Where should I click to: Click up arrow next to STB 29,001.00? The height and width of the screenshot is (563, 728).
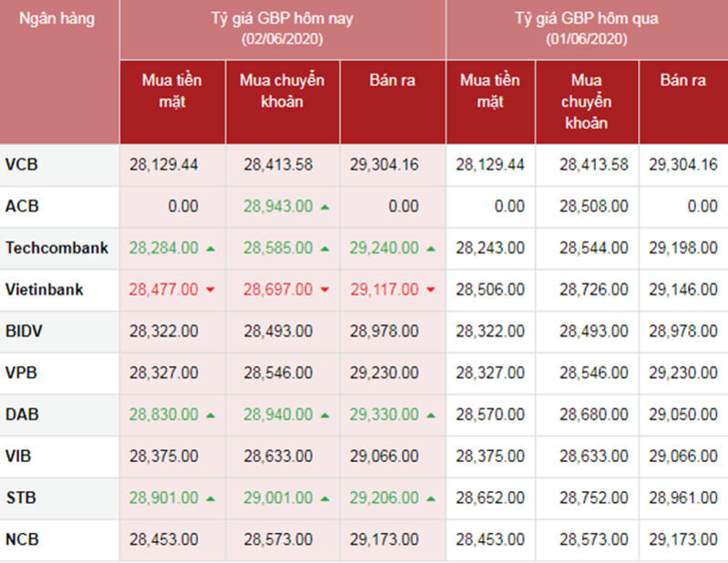325,499
